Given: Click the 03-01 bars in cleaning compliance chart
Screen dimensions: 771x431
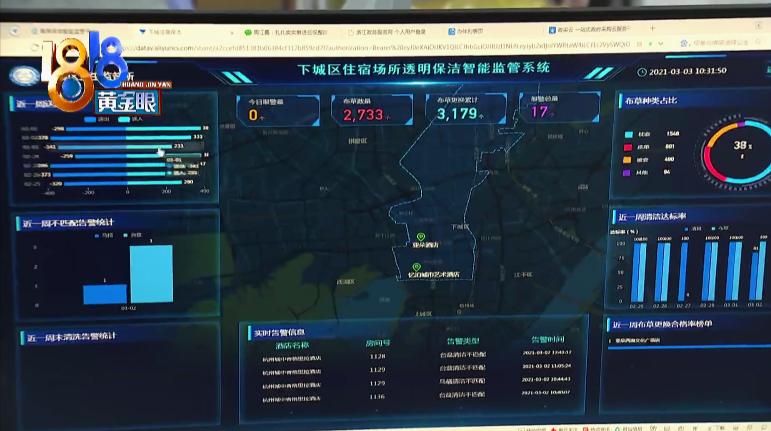Looking at the screenshot, I should pyautogui.click(x=733, y=270).
